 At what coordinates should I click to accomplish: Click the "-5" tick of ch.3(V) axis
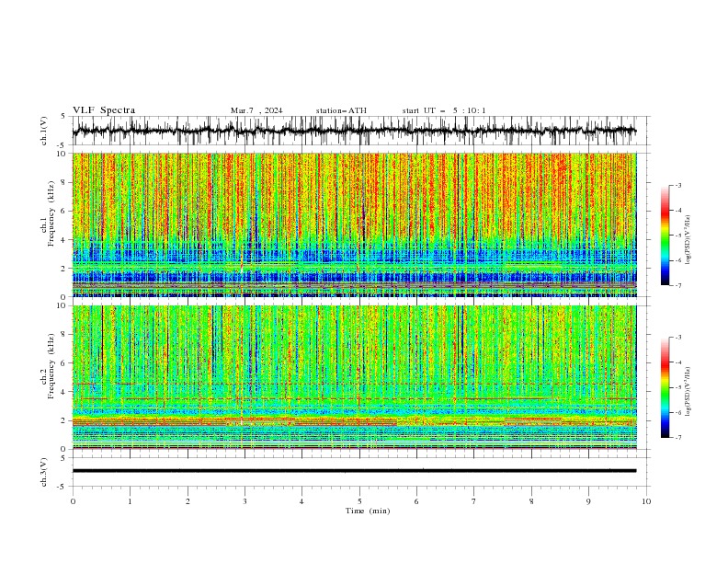[62, 487]
